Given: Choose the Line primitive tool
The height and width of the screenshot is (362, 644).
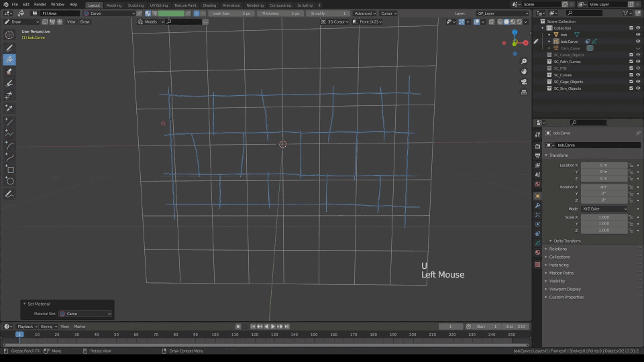Looking at the screenshot, I should click(9, 121).
